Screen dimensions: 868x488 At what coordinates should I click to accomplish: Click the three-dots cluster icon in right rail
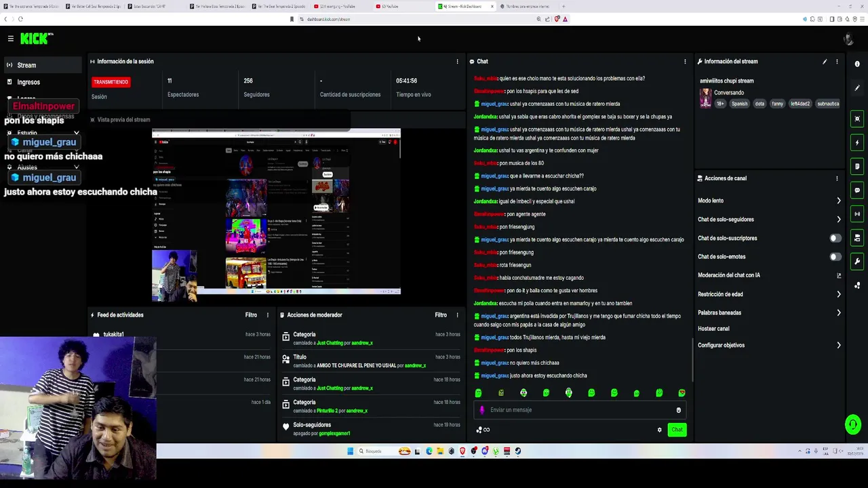[857, 285]
